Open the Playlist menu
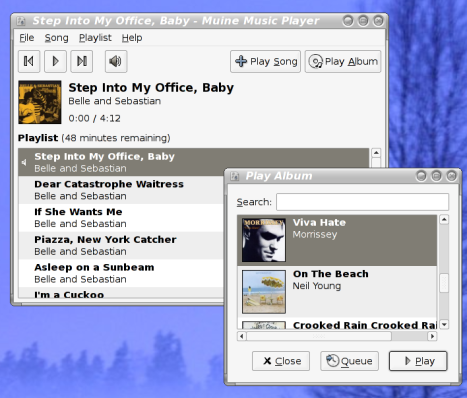This screenshot has height=398, width=467. click(95, 38)
